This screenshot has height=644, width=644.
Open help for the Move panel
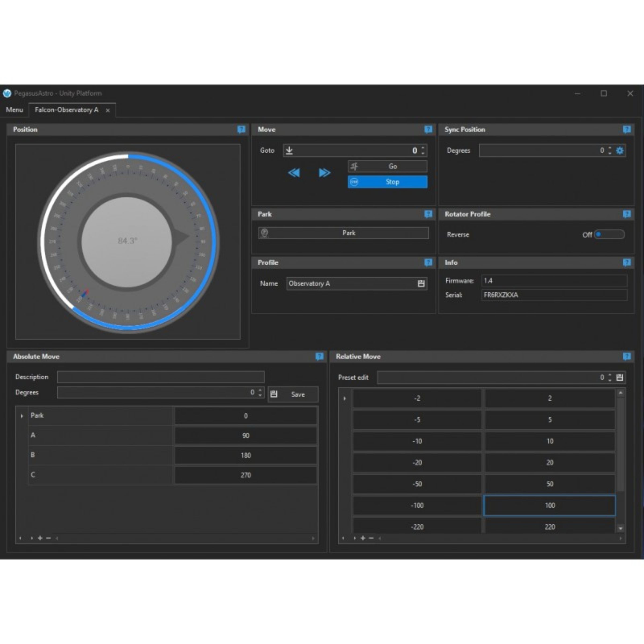point(428,129)
